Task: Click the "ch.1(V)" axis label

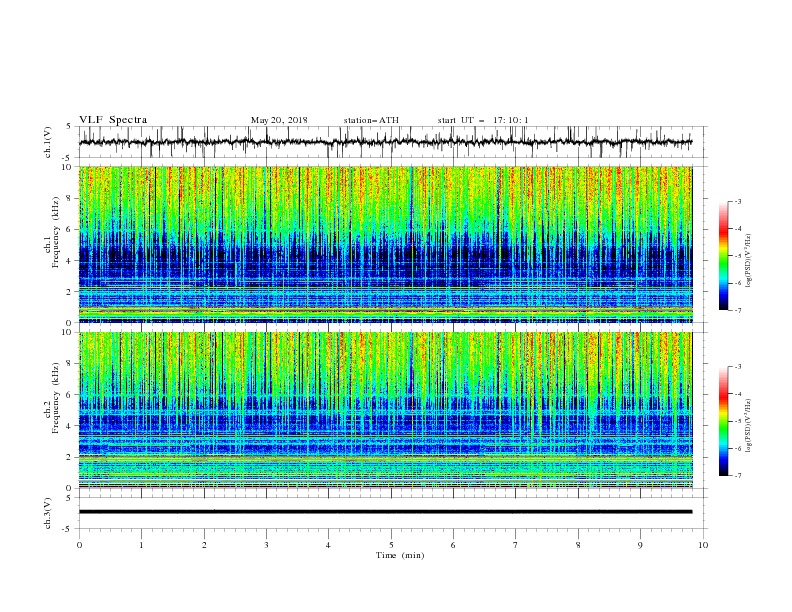Action: (x=48, y=142)
